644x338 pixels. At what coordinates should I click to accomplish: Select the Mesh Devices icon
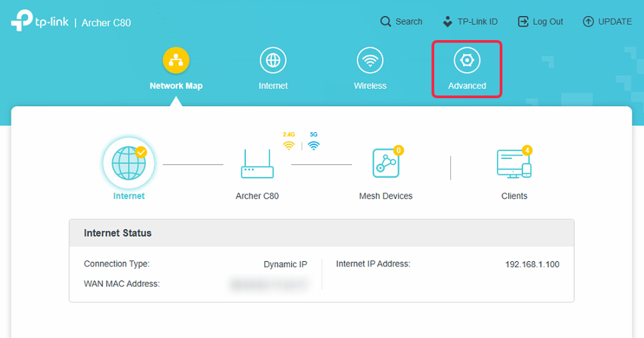pos(385,164)
